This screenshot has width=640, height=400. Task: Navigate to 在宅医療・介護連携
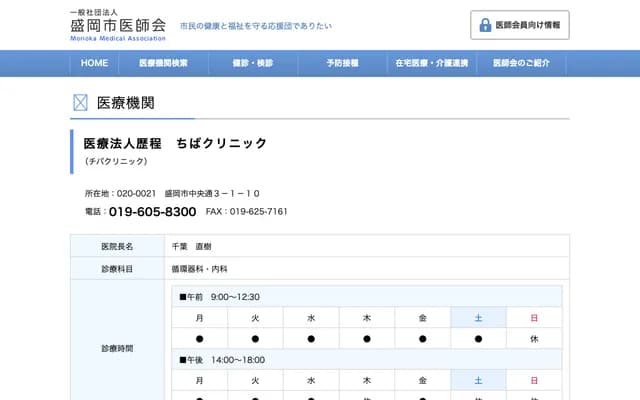point(430,63)
